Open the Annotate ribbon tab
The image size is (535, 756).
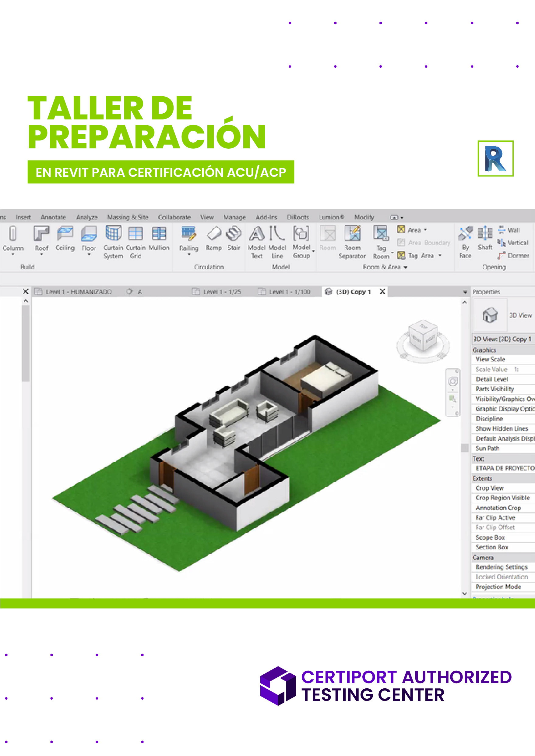[x=53, y=217]
